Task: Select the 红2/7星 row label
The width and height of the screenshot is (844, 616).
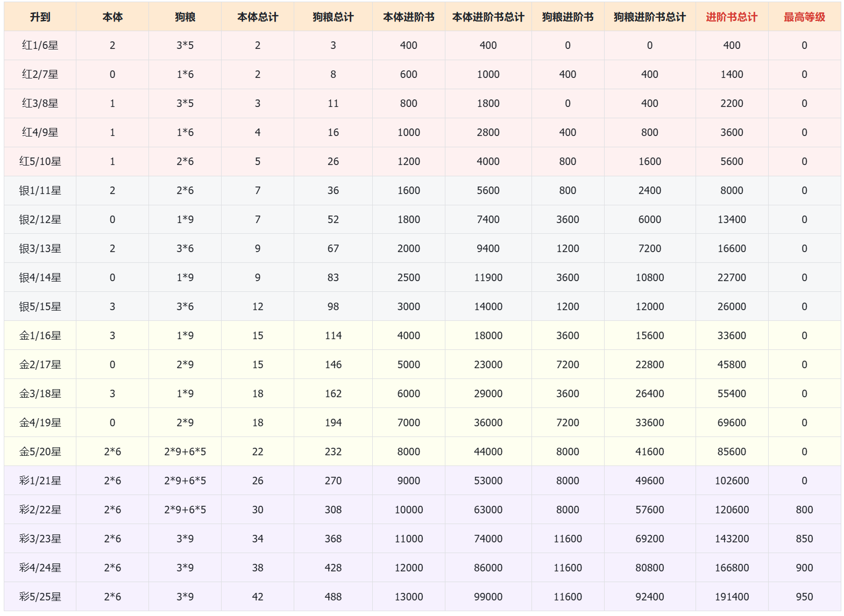Action: coord(40,75)
